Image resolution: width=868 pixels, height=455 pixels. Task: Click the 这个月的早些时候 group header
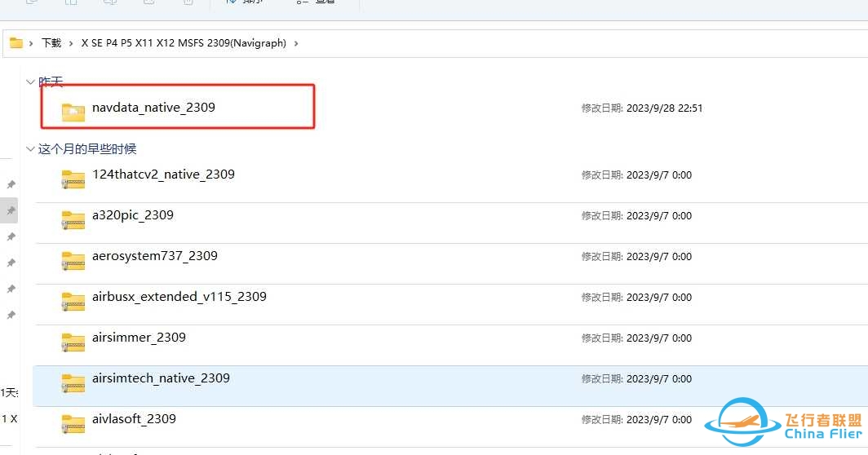coord(87,149)
